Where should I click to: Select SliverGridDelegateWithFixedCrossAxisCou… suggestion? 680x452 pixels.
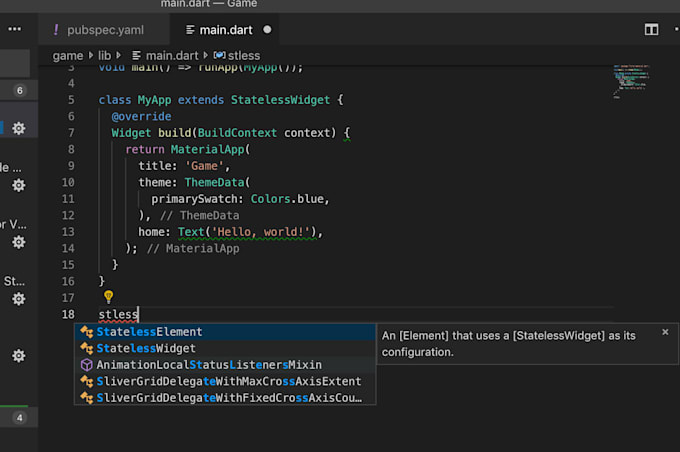225,398
